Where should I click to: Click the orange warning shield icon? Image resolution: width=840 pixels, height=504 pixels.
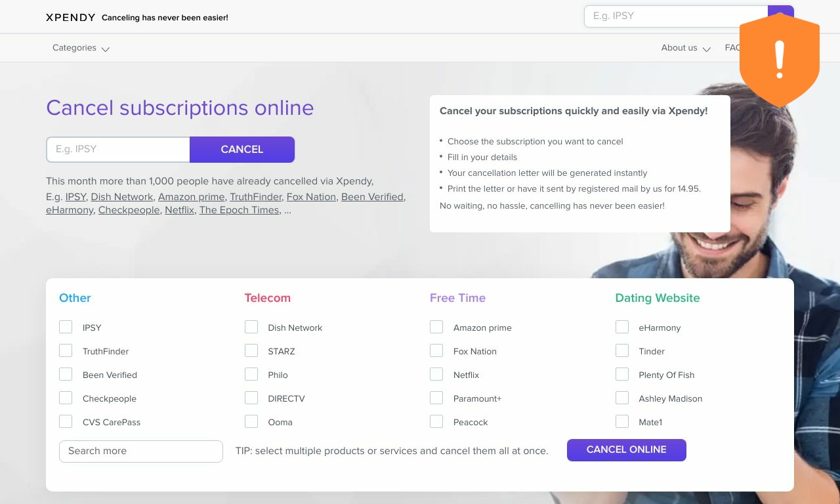click(780, 60)
